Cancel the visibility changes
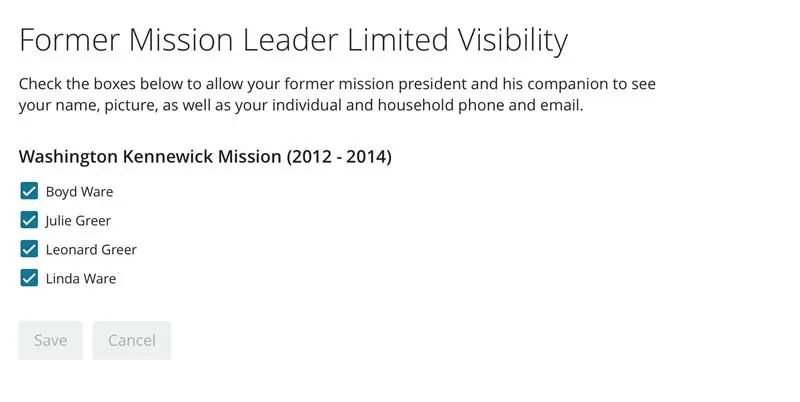 132,340
